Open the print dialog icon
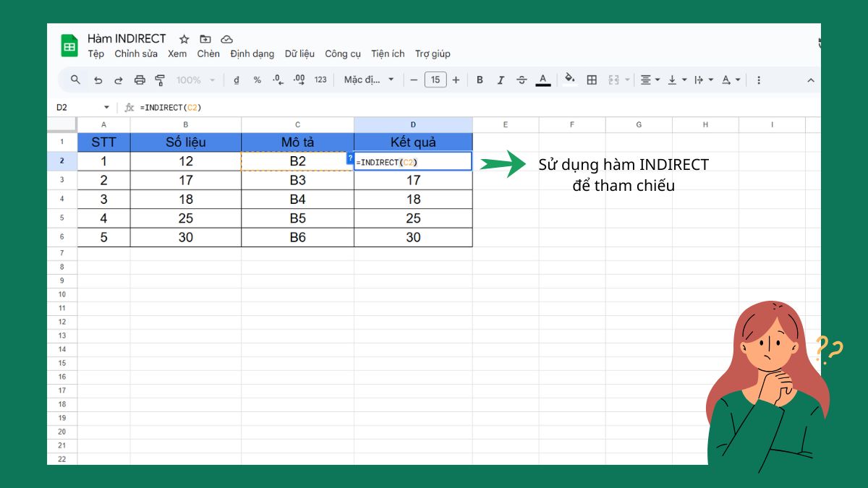The height and width of the screenshot is (488, 868). (138, 80)
